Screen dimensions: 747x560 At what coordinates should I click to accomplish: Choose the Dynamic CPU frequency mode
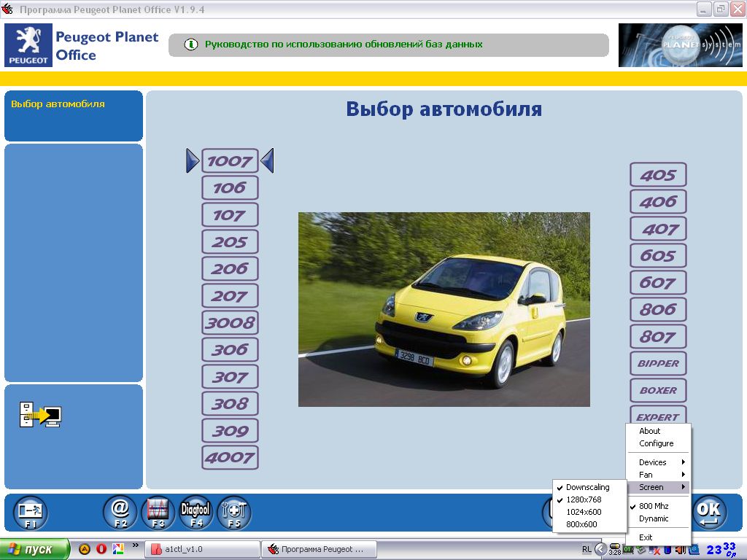[654, 518]
